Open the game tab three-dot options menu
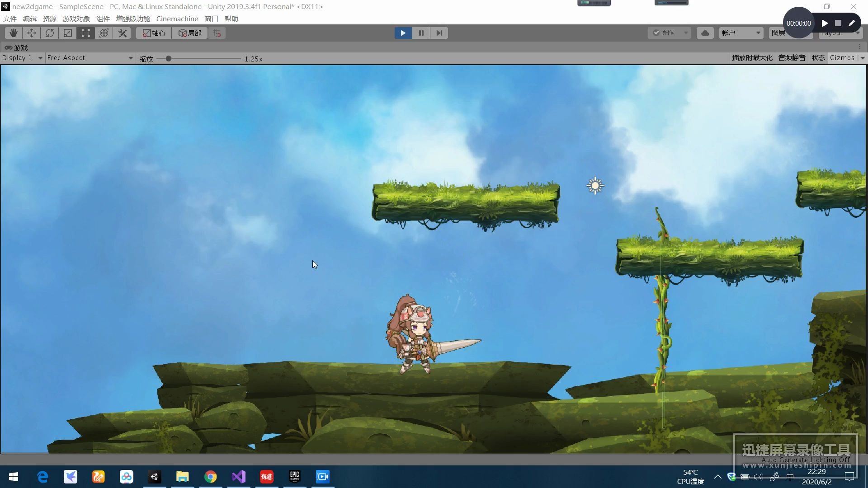 coord(860,47)
